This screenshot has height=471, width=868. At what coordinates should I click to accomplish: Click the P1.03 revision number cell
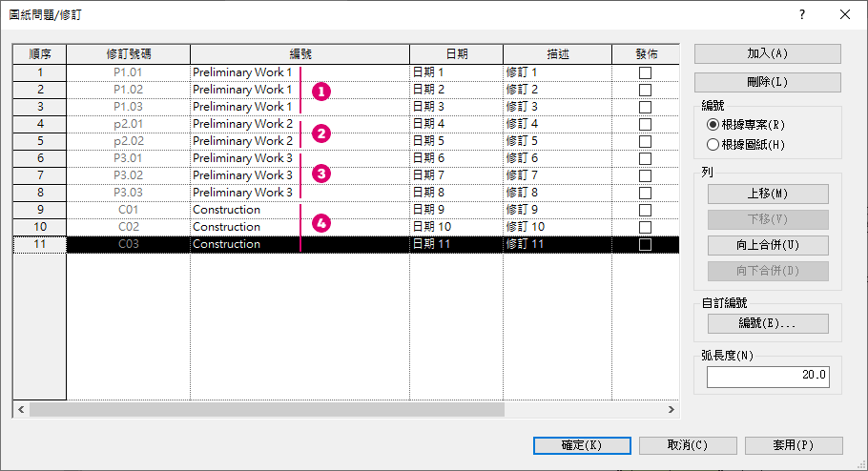click(129, 107)
